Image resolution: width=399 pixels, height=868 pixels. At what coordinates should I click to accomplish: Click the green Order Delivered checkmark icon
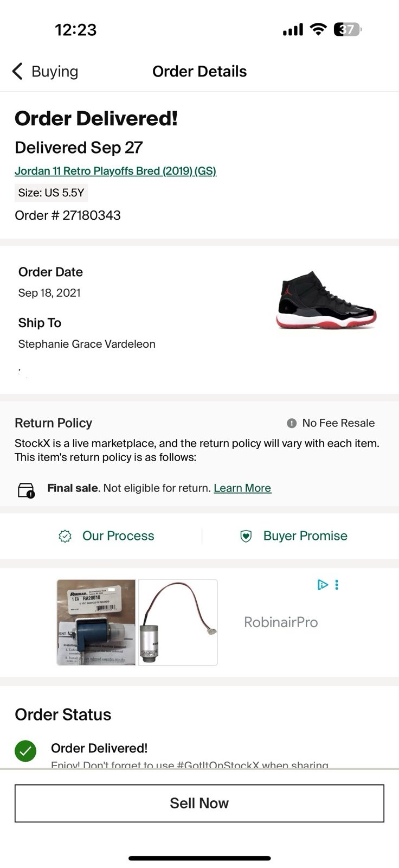25,751
